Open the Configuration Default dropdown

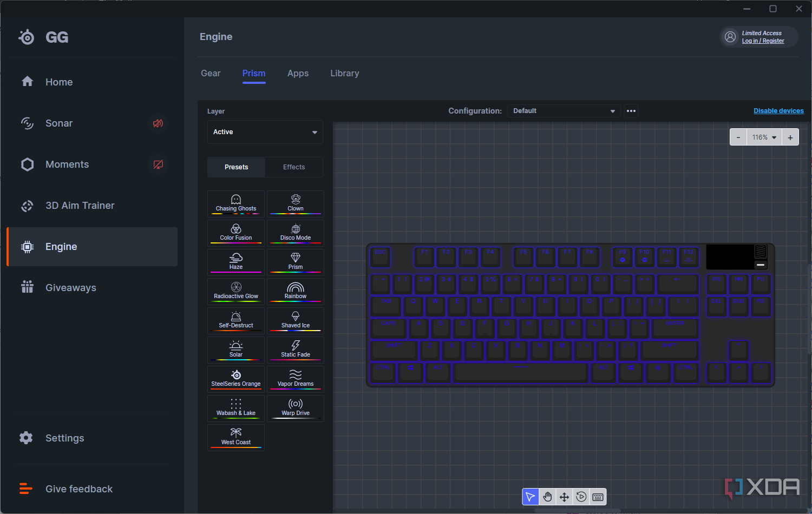click(x=564, y=111)
